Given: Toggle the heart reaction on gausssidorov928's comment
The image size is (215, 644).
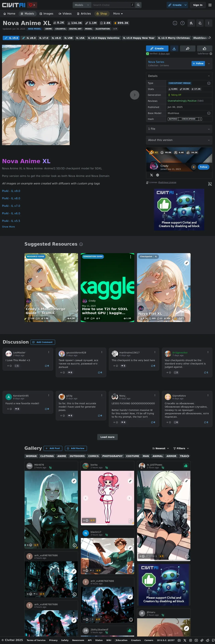Looking at the screenshot, I should click(70, 372).
